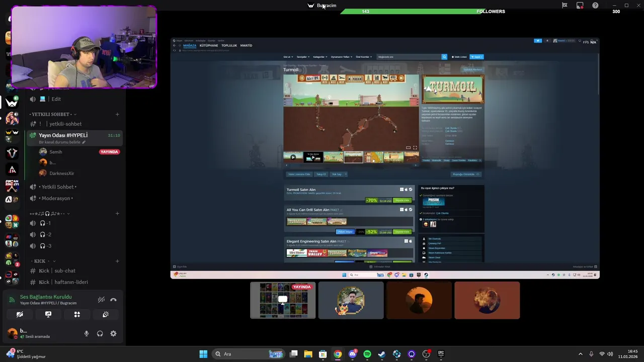Watch Semih's stream via YAYINDA badge
Image resolution: width=644 pixels, height=362 pixels.
pos(109,152)
